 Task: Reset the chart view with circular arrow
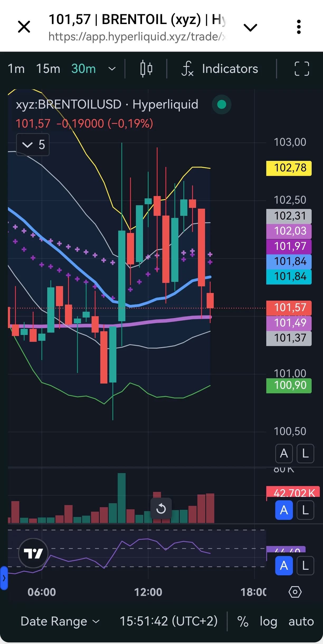pyautogui.click(x=161, y=508)
